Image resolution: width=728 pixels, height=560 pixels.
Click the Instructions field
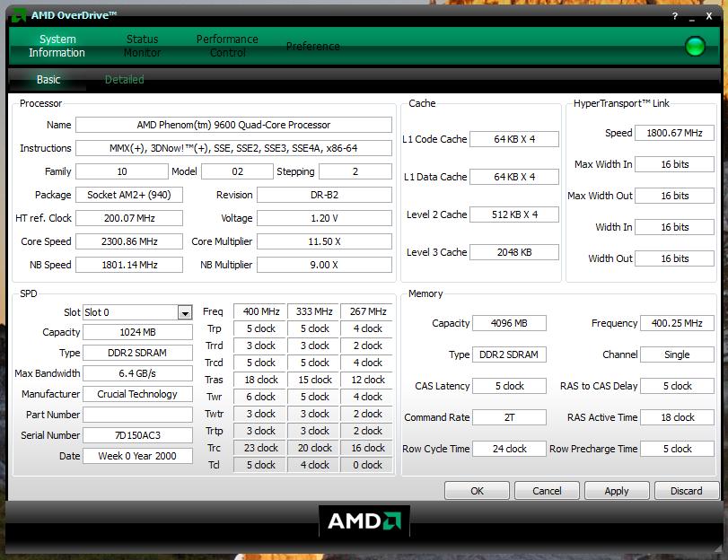[x=233, y=148]
